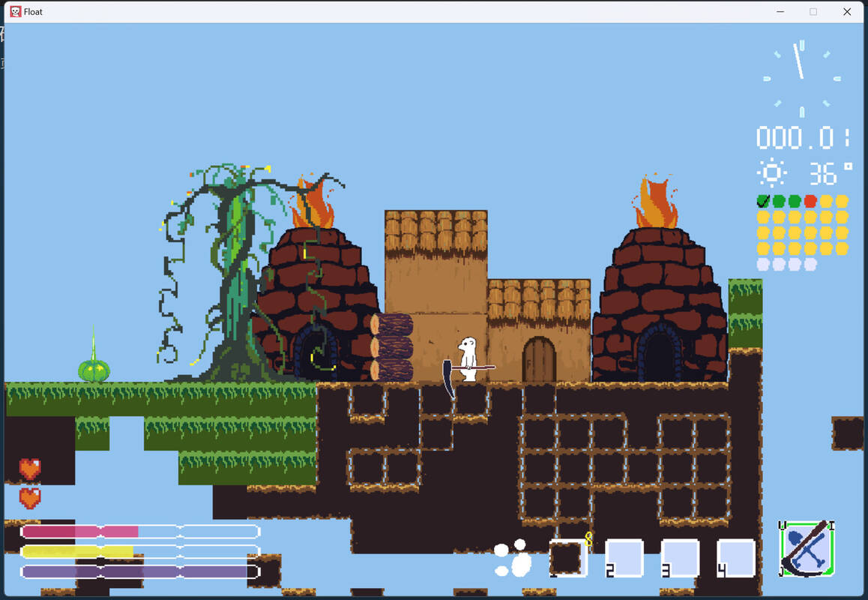Select empty hotbar slot 2
Viewport: 868px width, 600px height.
click(624, 558)
